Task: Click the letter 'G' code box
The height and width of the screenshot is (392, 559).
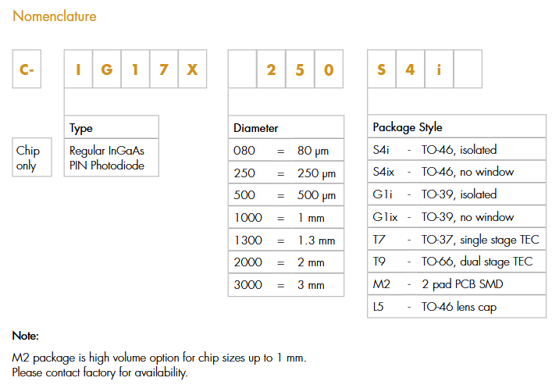Action: point(107,71)
